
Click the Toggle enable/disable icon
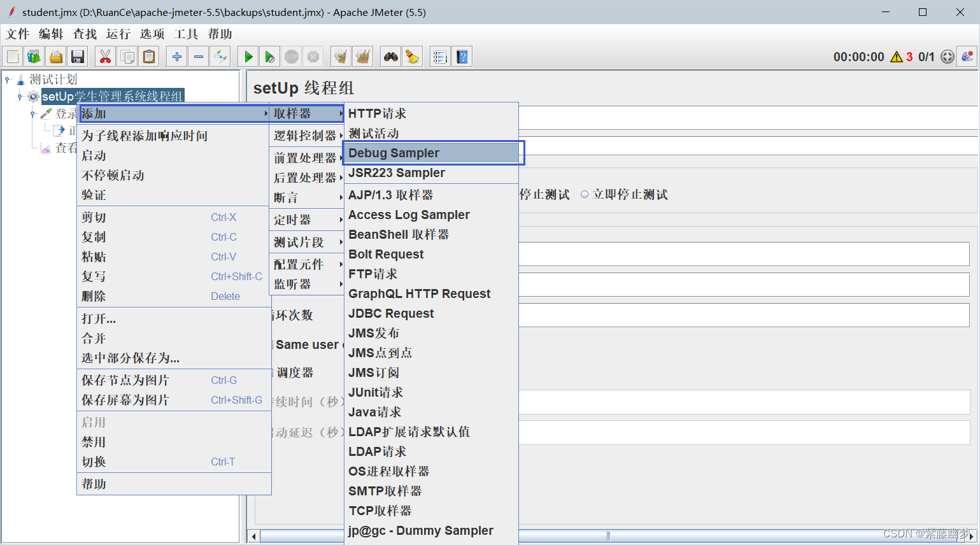click(220, 57)
